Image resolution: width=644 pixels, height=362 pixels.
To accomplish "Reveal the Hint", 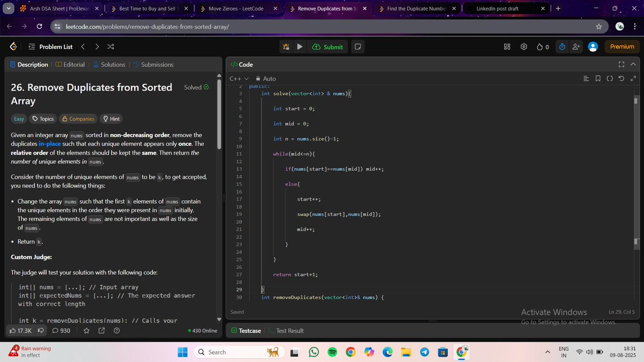I will 111,119.
